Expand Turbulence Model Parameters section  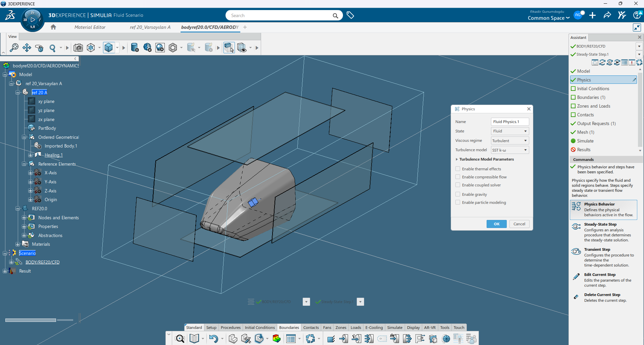click(x=457, y=159)
